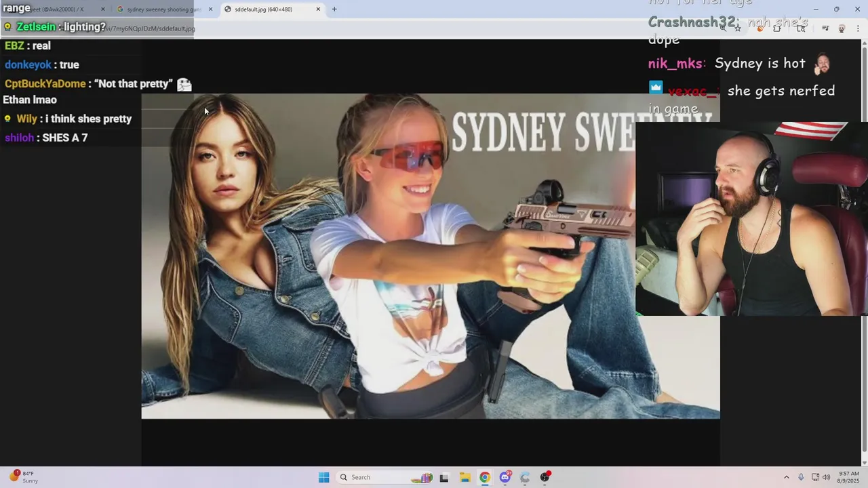868x488 pixels.
Task: Open the clock showing 9:57 AM
Action: point(848,477)
